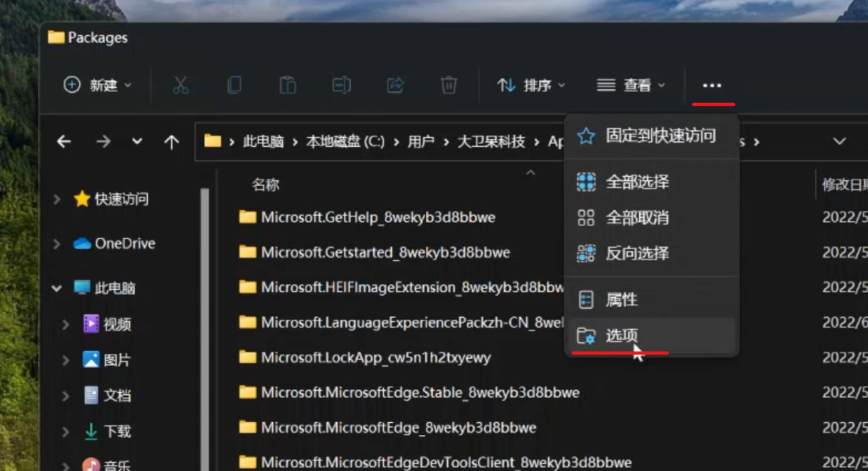Select Microsoft.Getstarted_8wekyb3d8bbwe folder

pyautogui.click(x=374, y=252)
